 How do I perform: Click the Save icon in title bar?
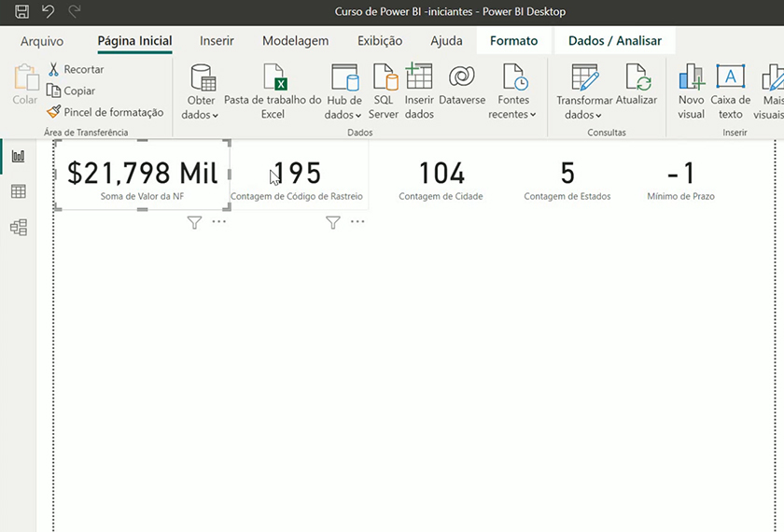[21, 12]
